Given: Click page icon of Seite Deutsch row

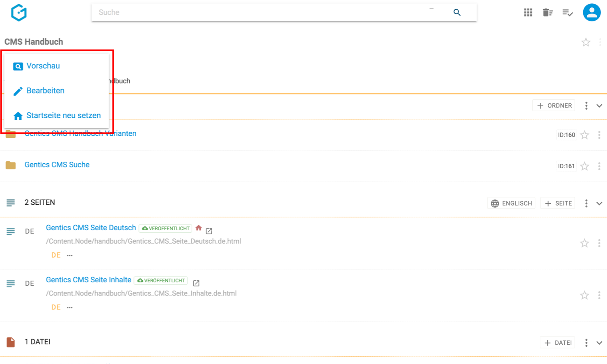Looking at the screenshot, I should pos(11,232).
